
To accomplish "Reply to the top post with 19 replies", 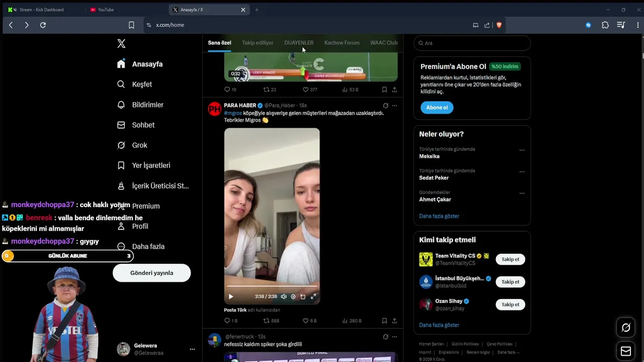I will pyautogui.click(x=227, y=89).
